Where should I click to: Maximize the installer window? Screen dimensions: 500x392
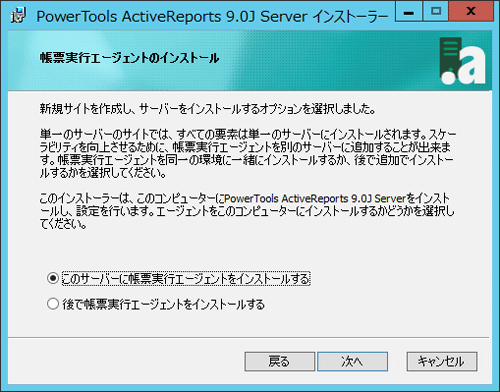pyautogui.click(x=436, y=12)
